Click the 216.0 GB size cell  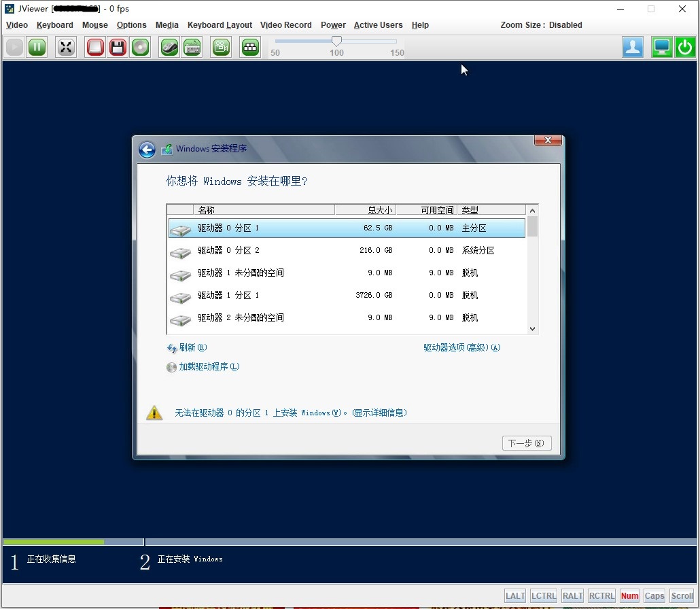pyautogui.click(x=376, y=251)
